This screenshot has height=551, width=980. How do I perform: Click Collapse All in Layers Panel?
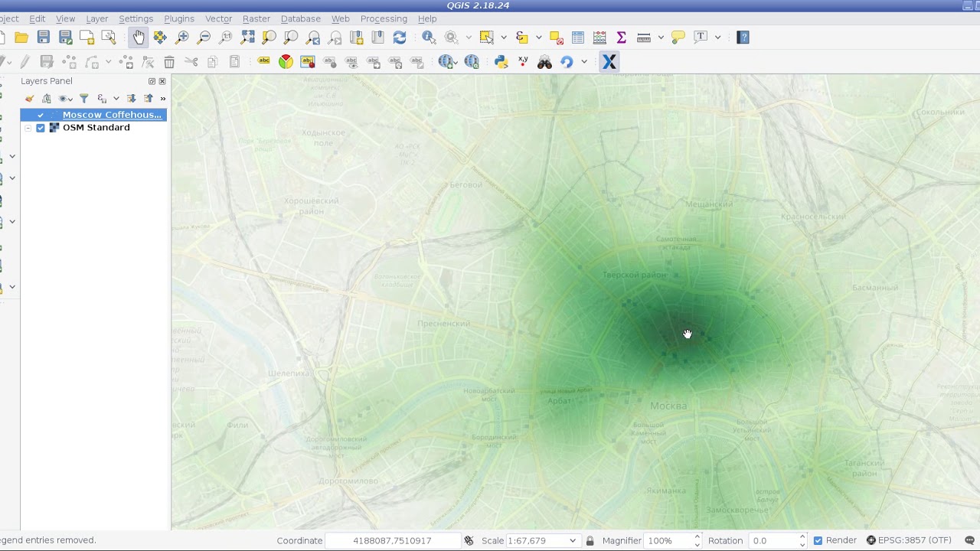pyautogui.click(x=149, y=98)
